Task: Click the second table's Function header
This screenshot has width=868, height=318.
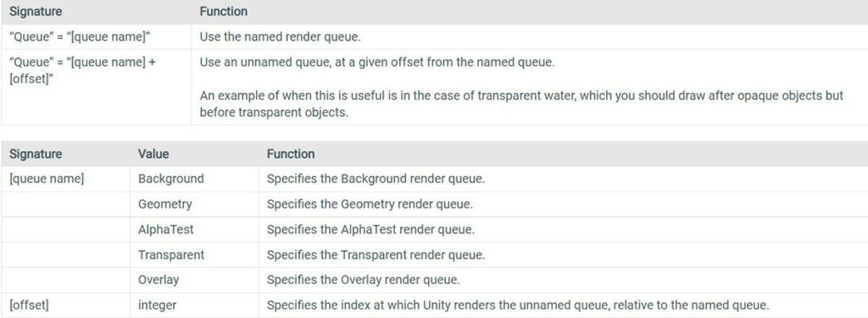Action: tap(291, 153)
